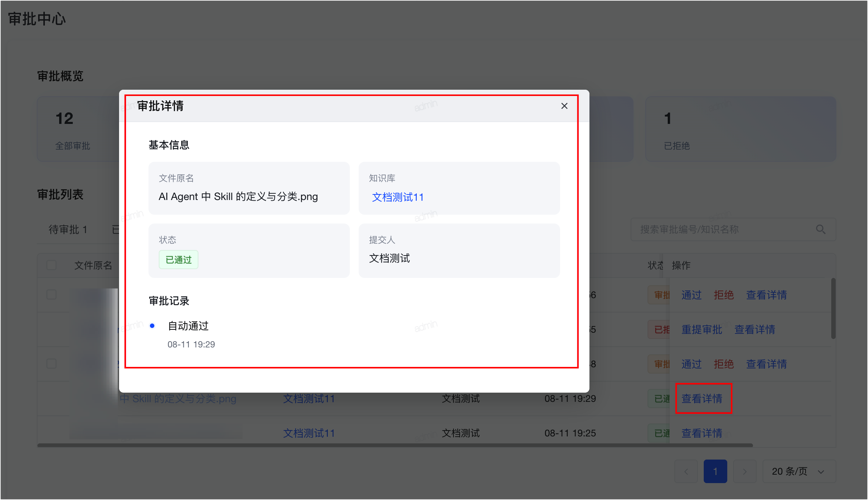Click 拒绝 in the third table row
The width and height of the screenshot is (868, 500).
coord(724,364)
